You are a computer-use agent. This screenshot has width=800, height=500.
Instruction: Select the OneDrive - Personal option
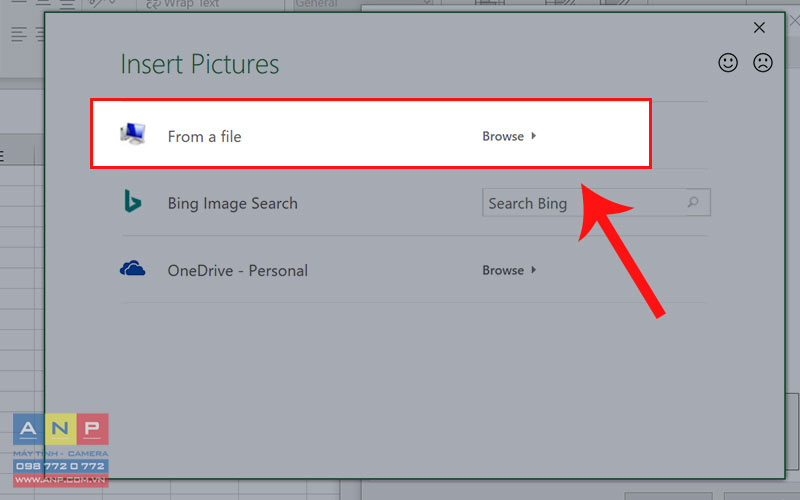click(238, 270)
